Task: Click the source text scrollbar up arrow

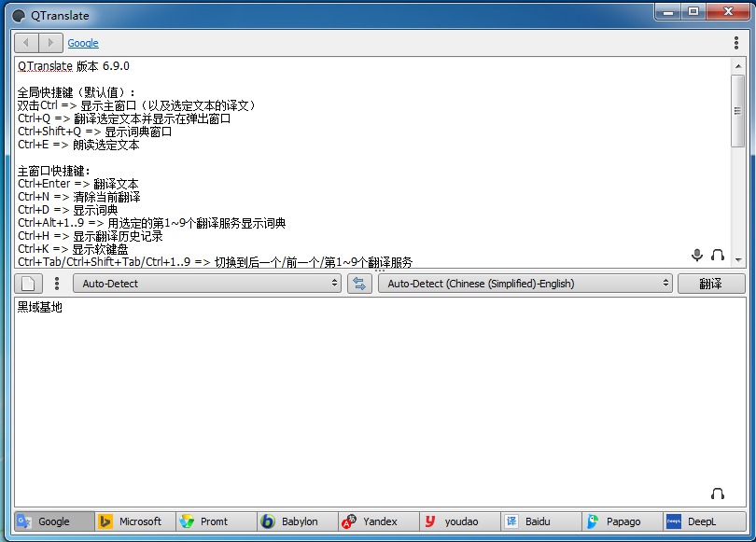Action: (737, 65)
